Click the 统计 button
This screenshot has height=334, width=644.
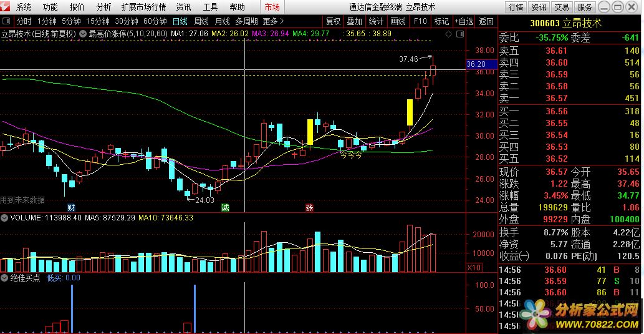click(x=376, y=21)
